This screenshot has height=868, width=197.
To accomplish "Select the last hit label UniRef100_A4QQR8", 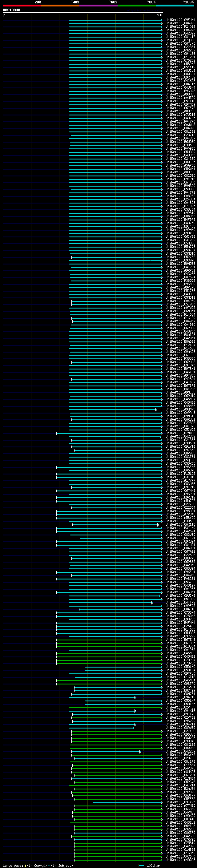I will (180, 860).
